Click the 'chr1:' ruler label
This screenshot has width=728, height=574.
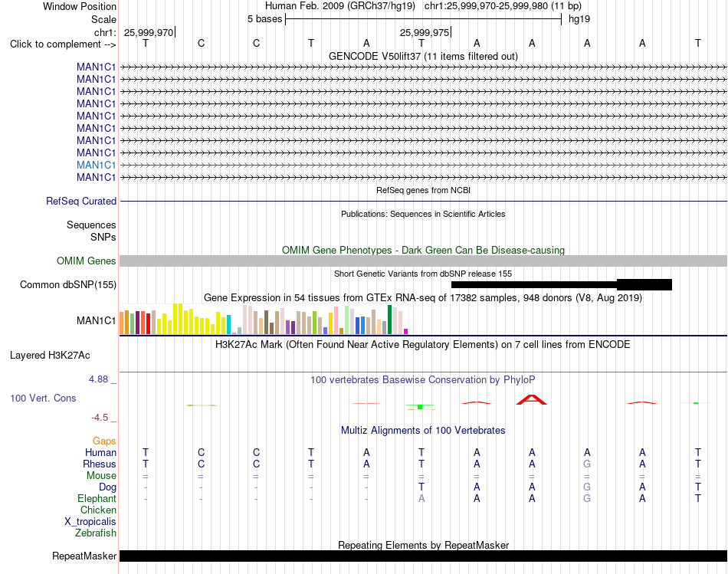(106, 32)
